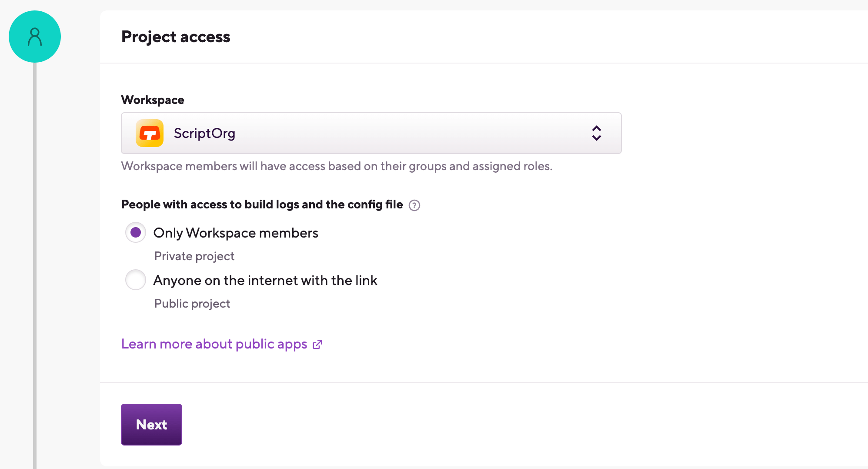Click the help question mark icon
Viewport: 868px width, 469px height.
[414, 205]
